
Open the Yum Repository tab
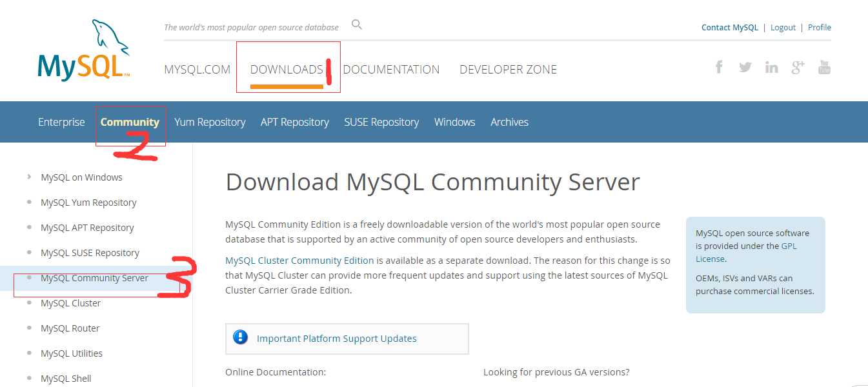tap(210, 122)
